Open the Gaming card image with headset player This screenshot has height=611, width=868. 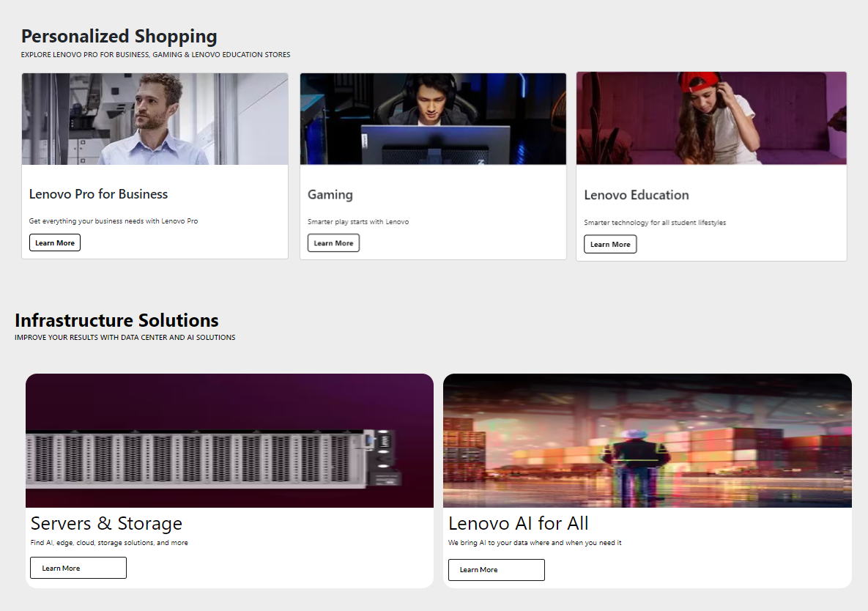[x=433, y=119]
